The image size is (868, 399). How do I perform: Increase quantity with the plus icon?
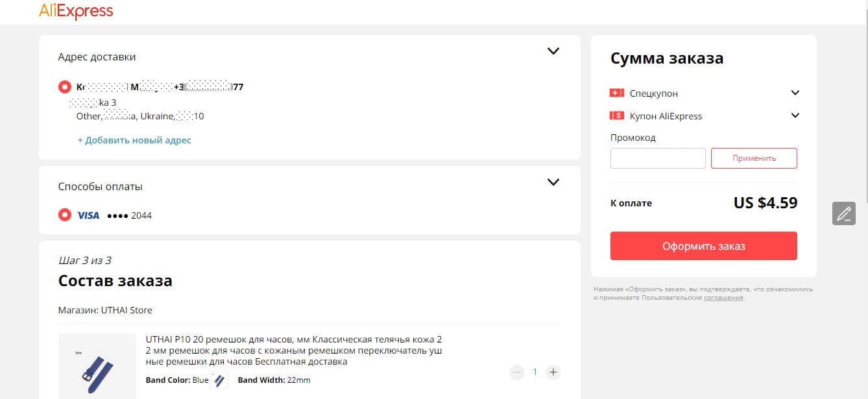553,372
